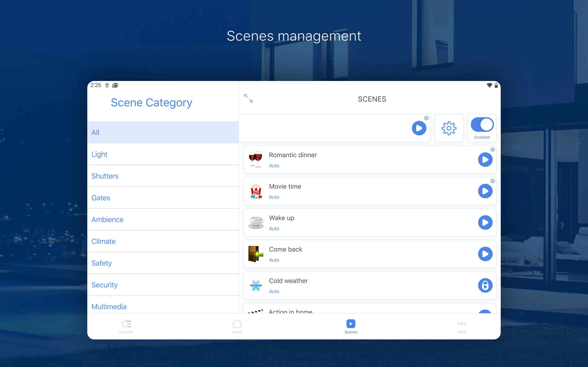Switch to the Favorite tab
The height and width of the screenshot is (367, 588).
(126, 326)
